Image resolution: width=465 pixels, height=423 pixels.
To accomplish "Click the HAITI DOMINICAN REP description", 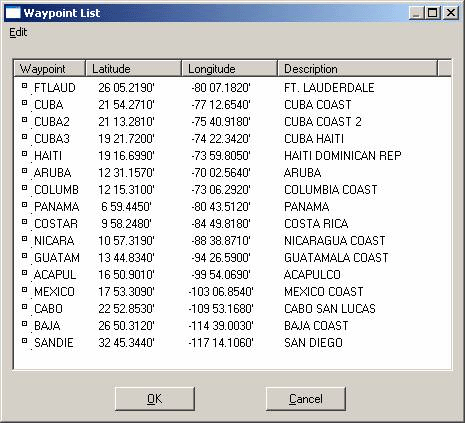I will pyautogui.click(x=343, y=156).
